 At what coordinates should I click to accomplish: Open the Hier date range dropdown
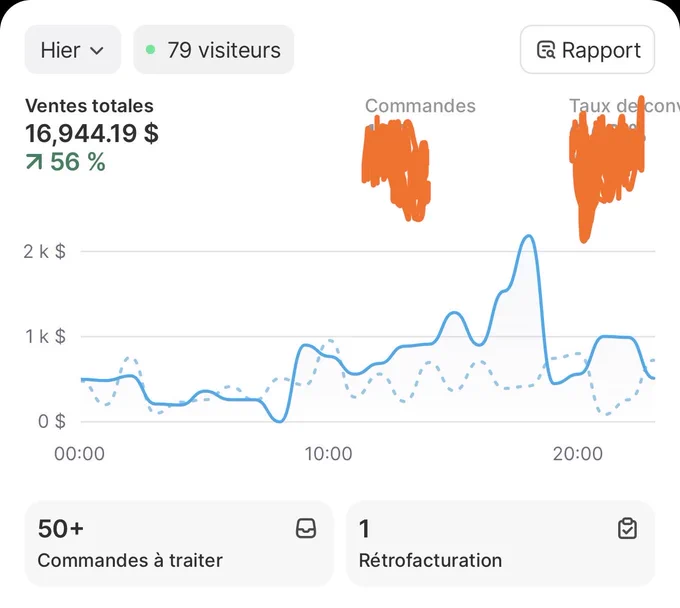point(72,49)
